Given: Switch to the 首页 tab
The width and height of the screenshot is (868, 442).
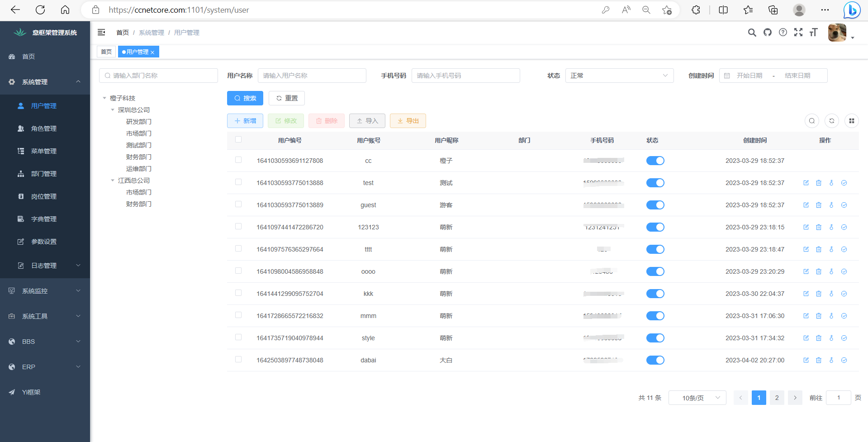Looking at the screenshot, I should (106, 52).
